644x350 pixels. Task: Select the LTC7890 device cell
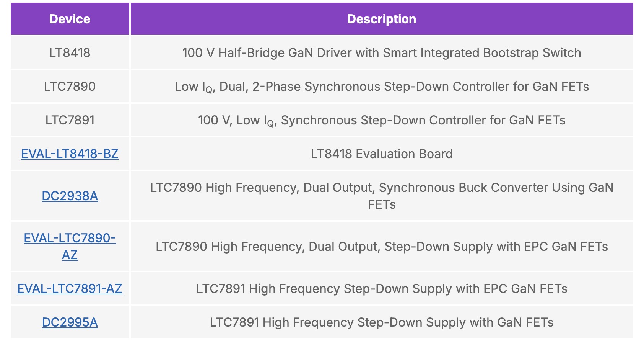coord(70,87)
